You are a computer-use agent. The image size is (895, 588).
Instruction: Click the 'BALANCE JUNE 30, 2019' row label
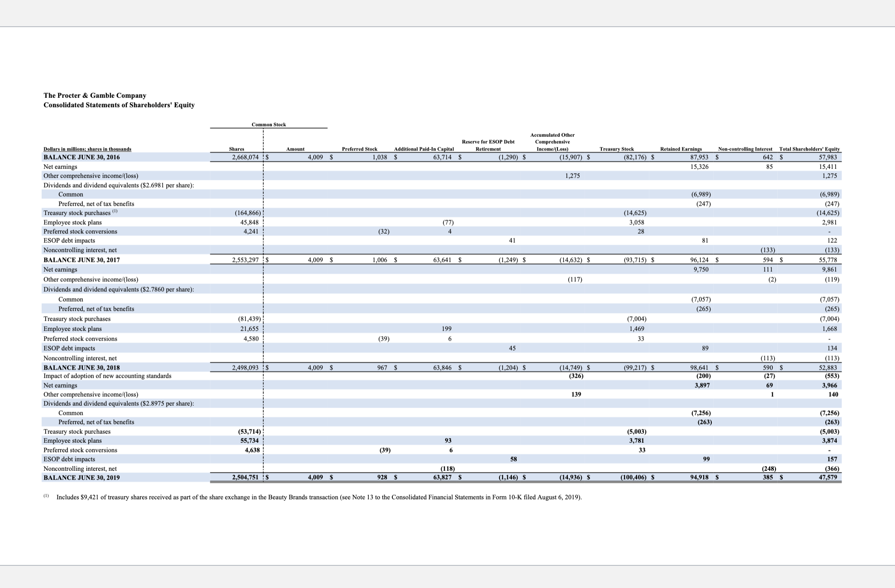[x=81, y=478]
